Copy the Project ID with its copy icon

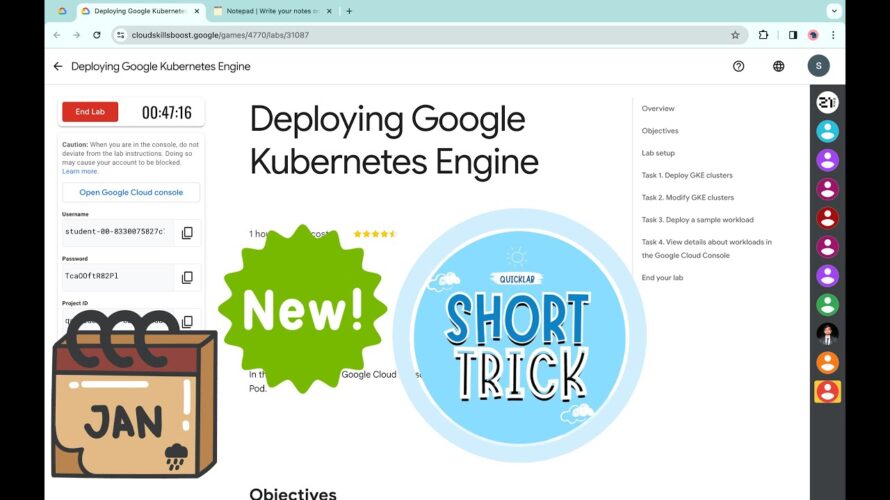point(187,321)
